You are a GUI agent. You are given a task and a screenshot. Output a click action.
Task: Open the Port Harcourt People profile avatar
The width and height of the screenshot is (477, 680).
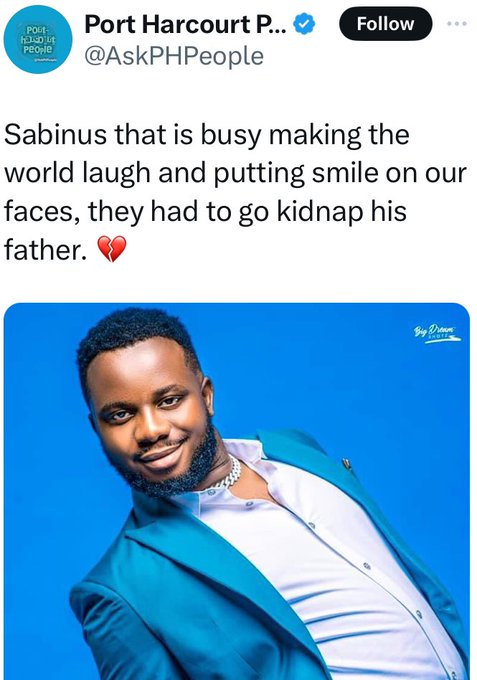38,39
